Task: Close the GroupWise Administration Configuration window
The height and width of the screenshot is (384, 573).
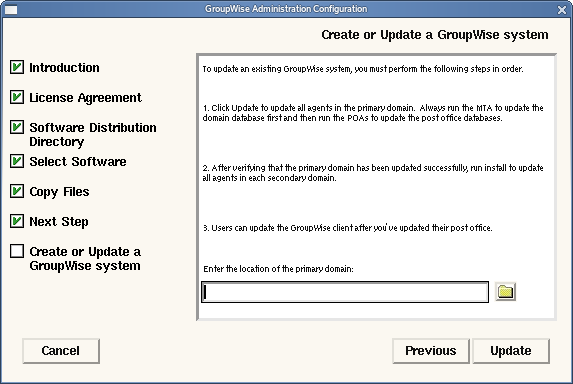Action: [x=562, y=9]
